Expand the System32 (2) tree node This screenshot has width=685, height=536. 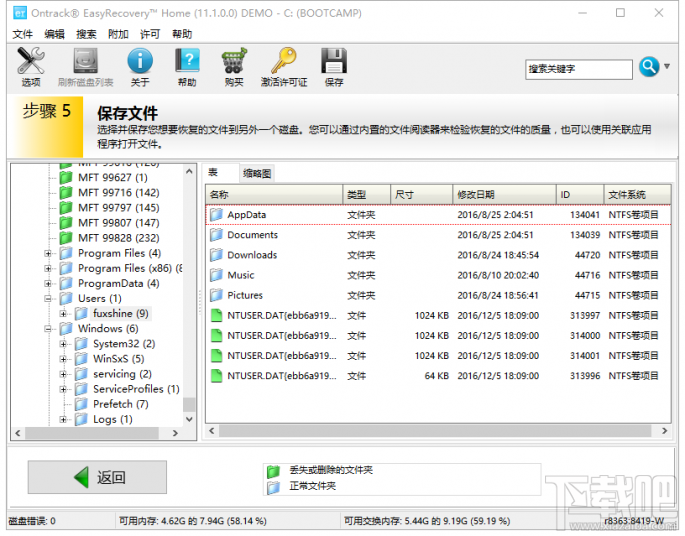coord(63,344)
